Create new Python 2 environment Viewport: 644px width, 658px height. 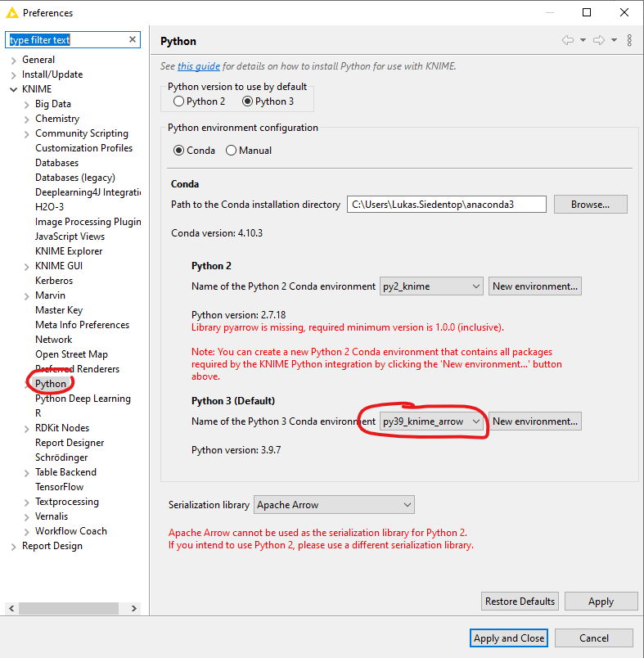point(535,286)
